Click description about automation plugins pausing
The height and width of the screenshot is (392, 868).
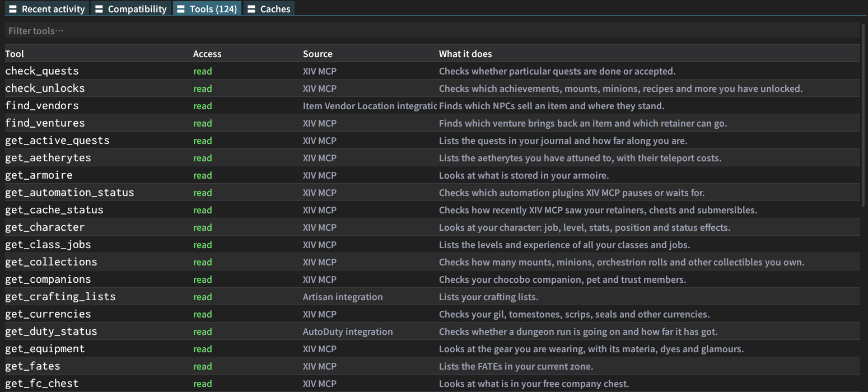(572, 193)
